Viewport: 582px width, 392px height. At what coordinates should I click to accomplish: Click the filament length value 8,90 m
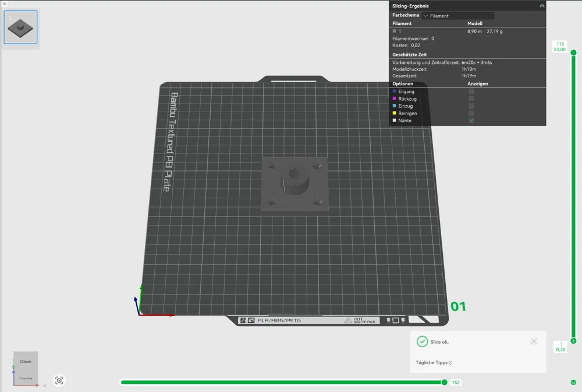click(x=474, y=31)
